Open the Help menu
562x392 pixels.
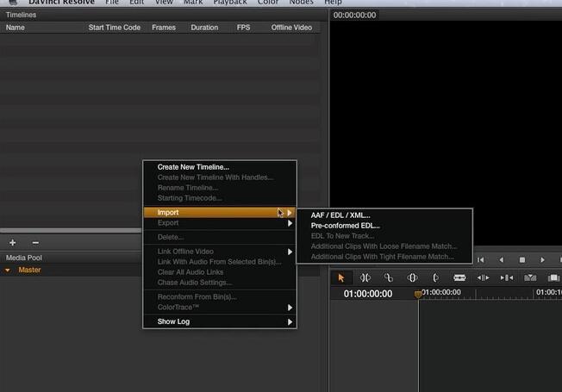pos(333,2)
